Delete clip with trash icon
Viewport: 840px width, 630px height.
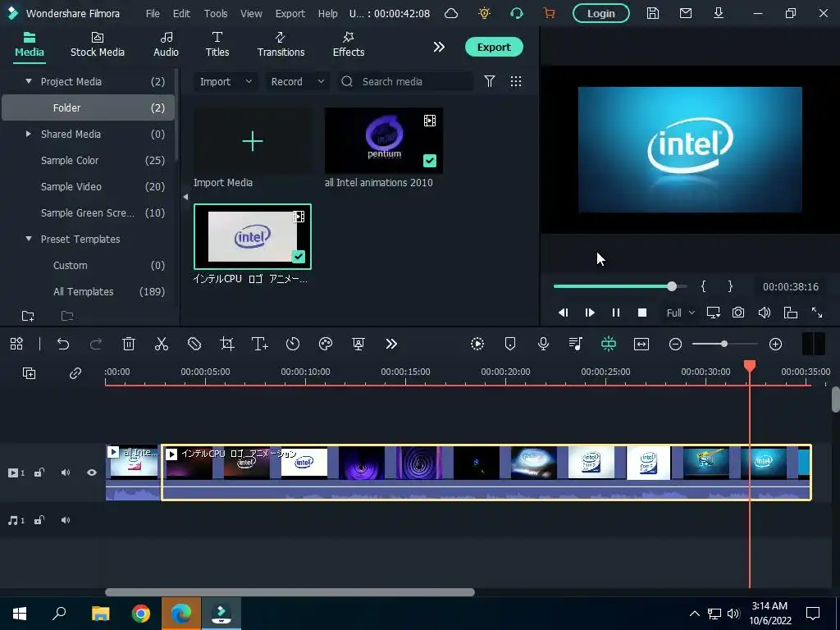[129, 344]
